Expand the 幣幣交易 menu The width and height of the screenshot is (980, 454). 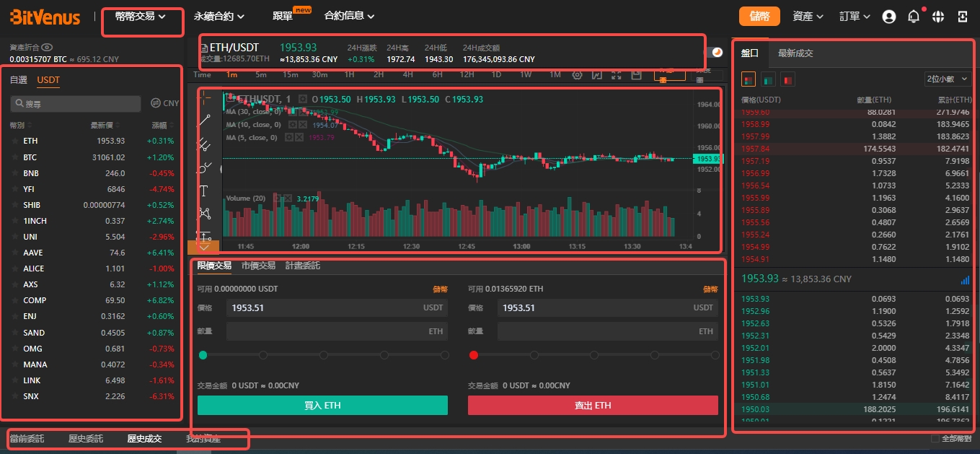tap(141, 16)
